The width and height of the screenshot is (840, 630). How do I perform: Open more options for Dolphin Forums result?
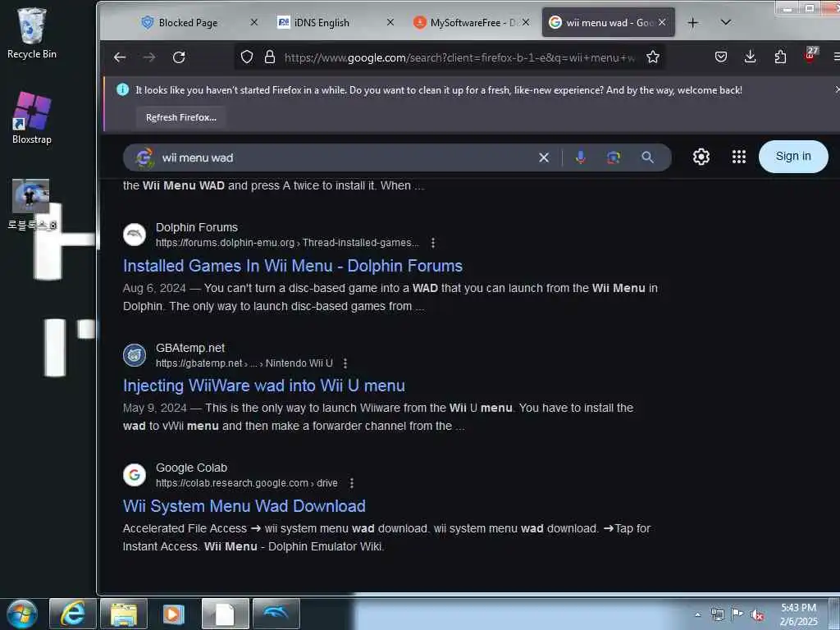433,243
